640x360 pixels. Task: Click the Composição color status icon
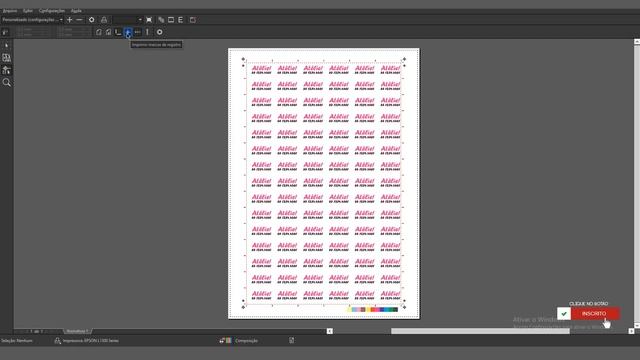[225, 340]
